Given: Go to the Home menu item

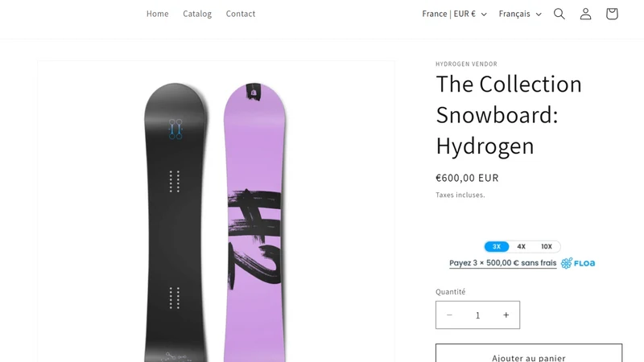Looking at the screenshot, I should (157, 14).
